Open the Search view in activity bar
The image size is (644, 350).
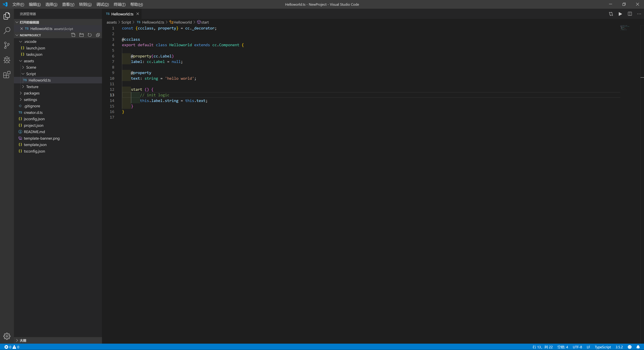[7, 30]
